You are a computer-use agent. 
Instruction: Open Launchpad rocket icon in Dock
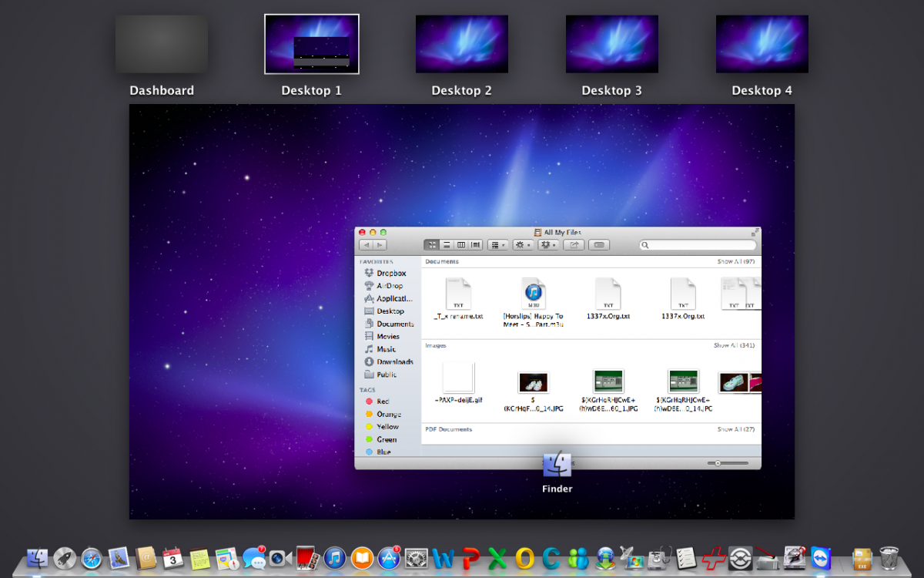click(x=65, y=558)
